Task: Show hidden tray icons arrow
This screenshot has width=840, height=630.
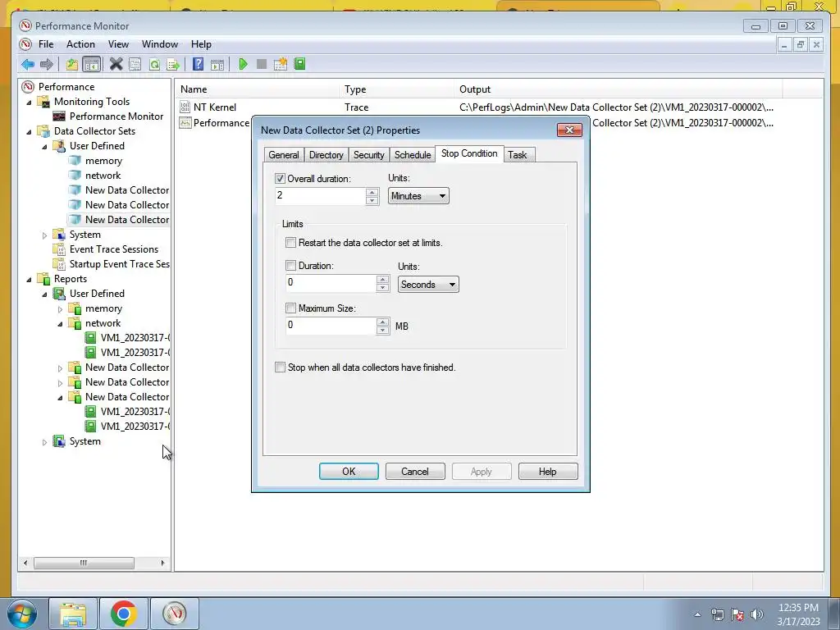Action: 697,614
